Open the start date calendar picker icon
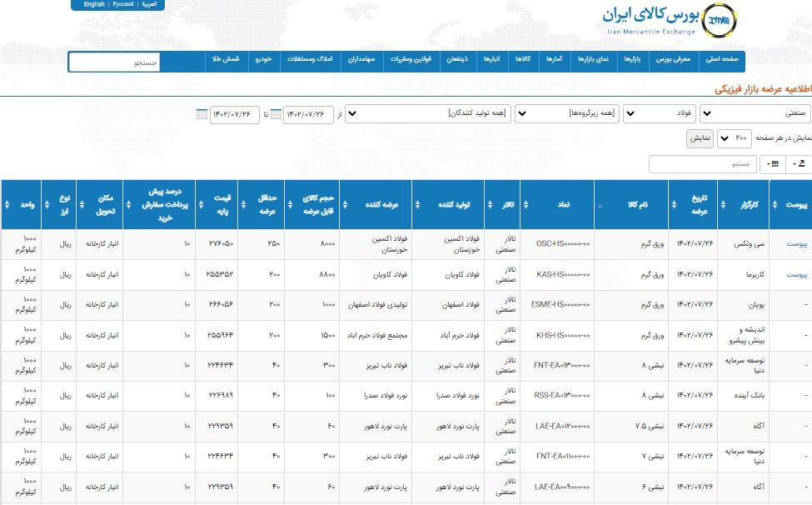This screenshot has height=505, width=812. click(x=276, y=114)
